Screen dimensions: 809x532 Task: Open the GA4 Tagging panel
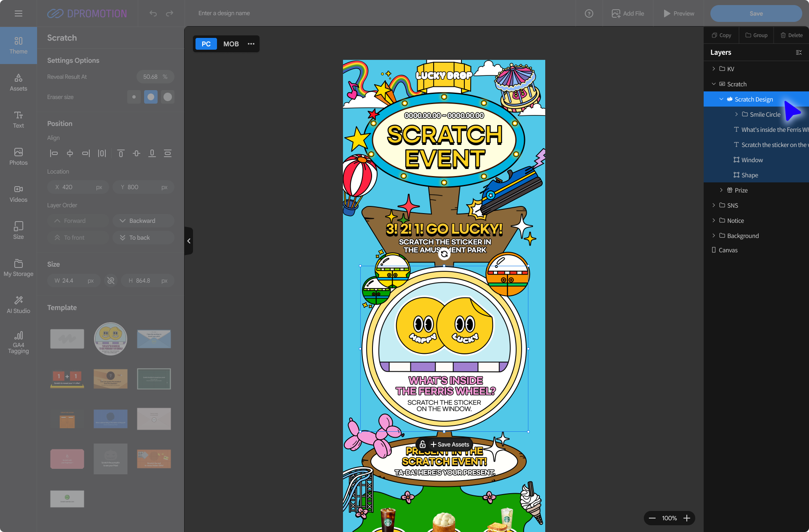pos(18,342)
